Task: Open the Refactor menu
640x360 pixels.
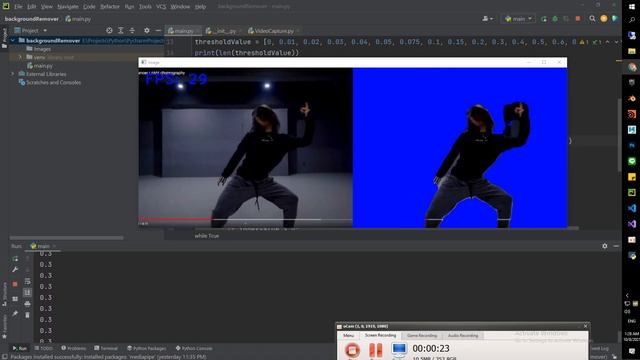Action: point(110,7)
